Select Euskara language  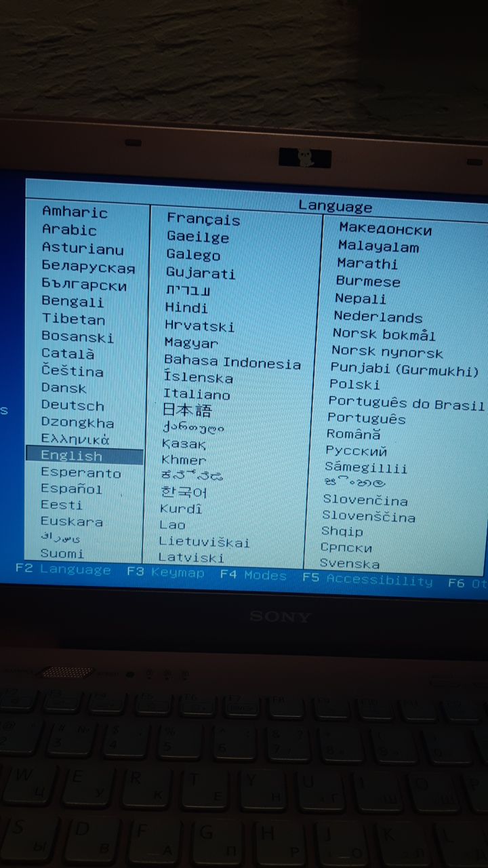[x=71, y=521]
